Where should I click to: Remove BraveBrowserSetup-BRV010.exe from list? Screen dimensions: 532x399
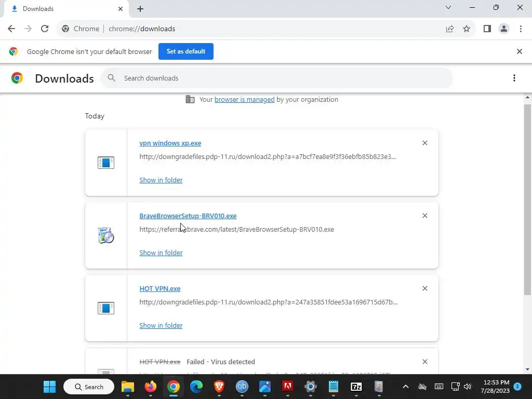(x=424, y=216)
